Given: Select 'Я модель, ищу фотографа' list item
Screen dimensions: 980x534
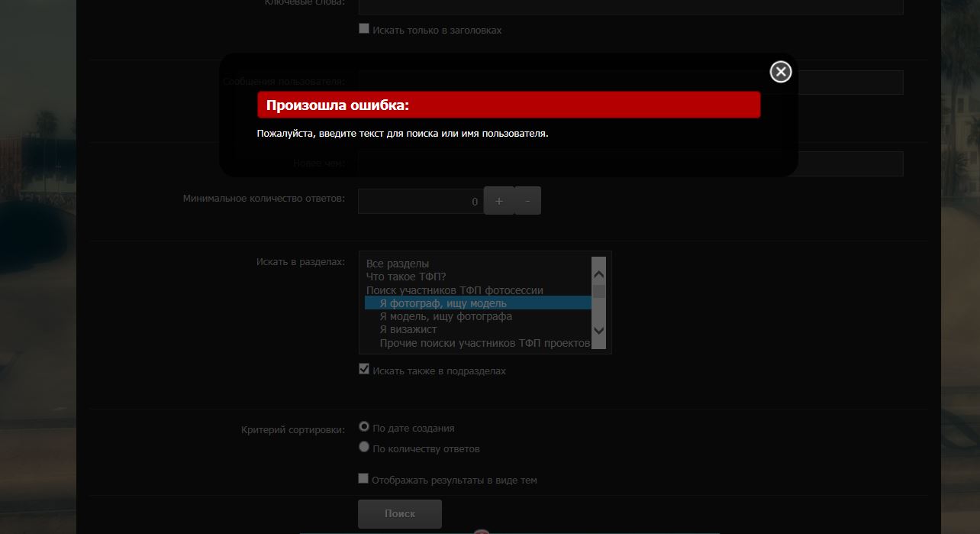Looking at the screenshot, I should coord(446,316).
